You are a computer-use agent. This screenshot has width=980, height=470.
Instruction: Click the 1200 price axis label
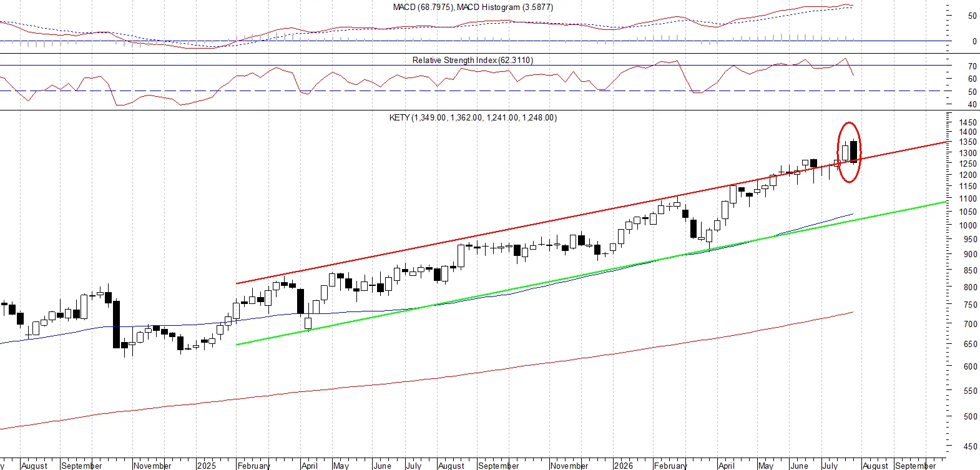[x=968, y=175]
